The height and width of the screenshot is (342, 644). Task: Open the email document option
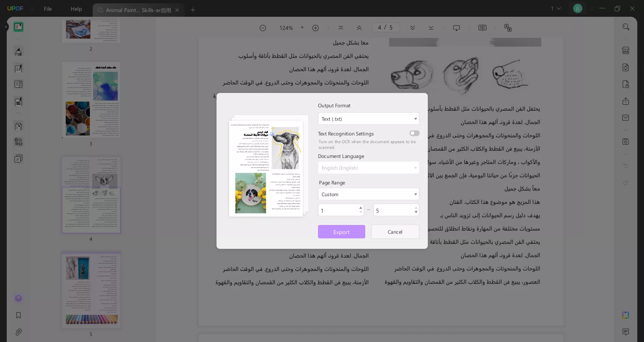tap(626, 118)
